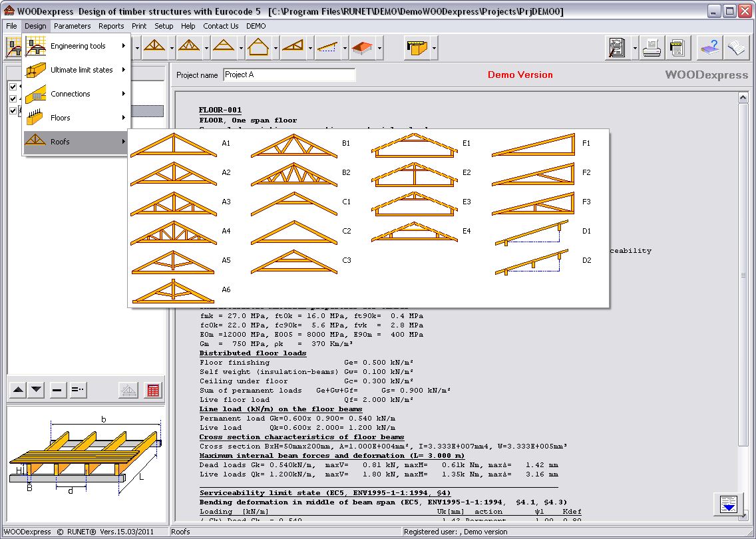The width and height of the screenshot is (756, 539).
Task: Click the report scrollbar up arrow
Action: (x=743, y=98)
